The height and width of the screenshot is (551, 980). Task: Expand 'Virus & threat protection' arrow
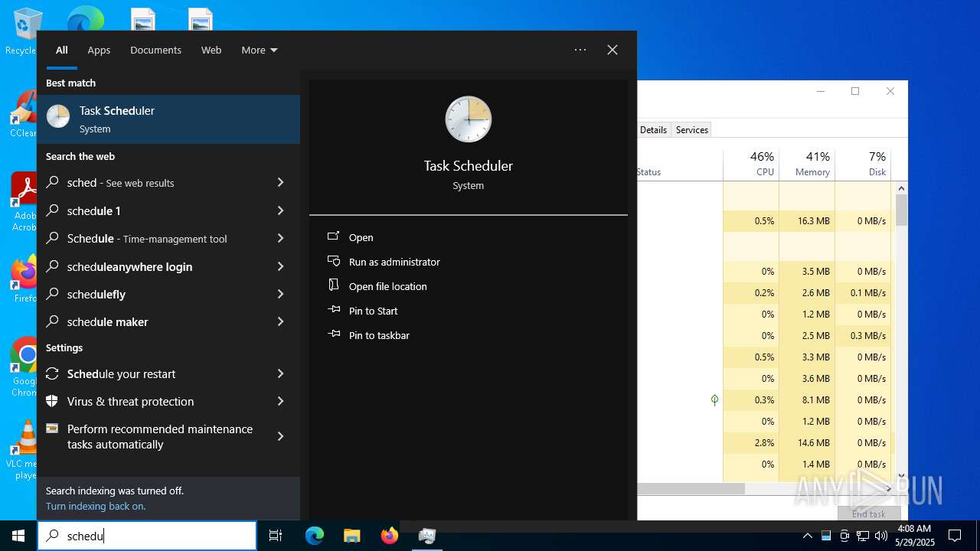(x=280, y=401)
